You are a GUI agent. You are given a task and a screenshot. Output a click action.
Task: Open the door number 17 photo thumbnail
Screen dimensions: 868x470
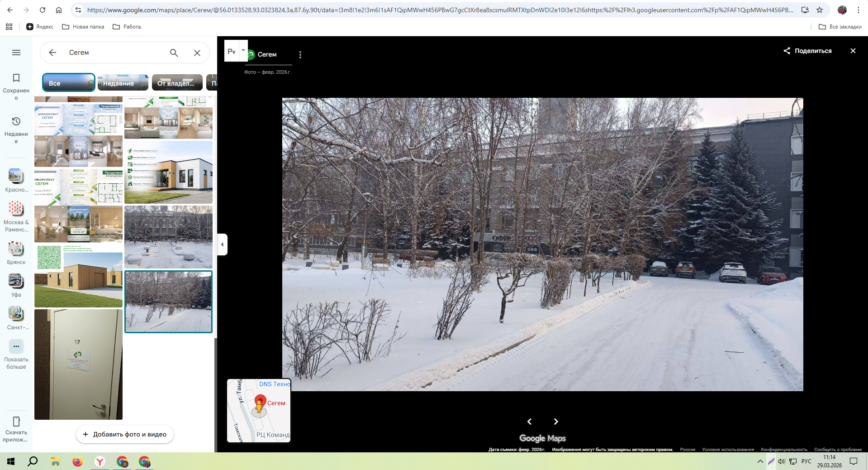[x=78, y=364]
